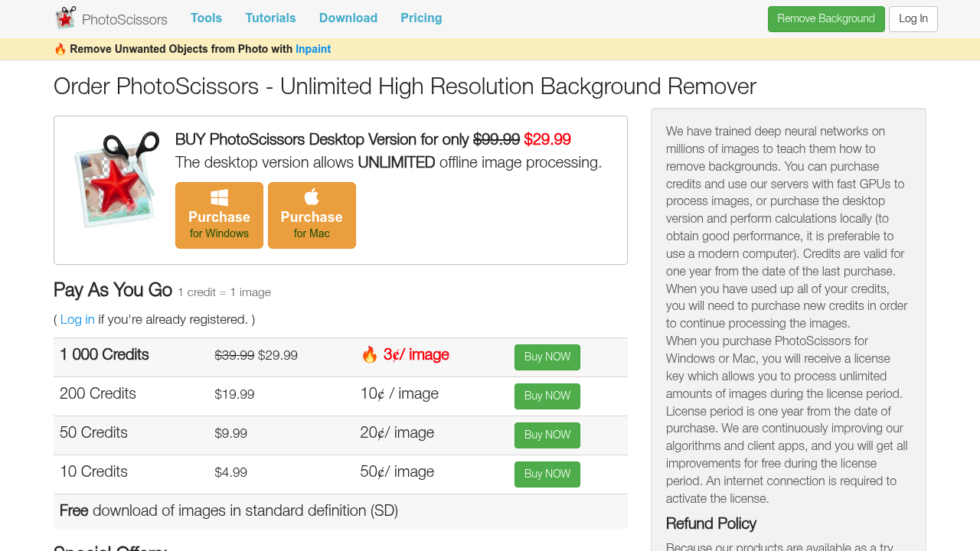This screenshot has height=551, width=980.
Task: Open the Tools menu
Action: pos(206,18)
